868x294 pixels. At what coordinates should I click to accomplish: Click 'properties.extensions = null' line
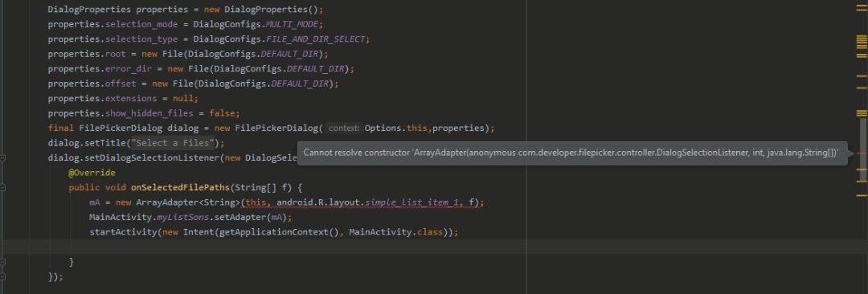point(123,99)
